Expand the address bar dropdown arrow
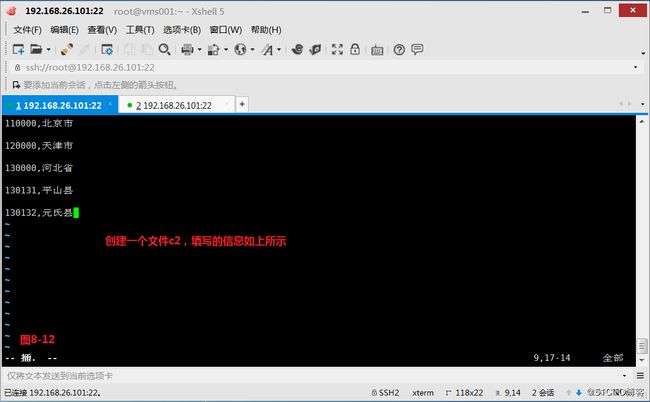 [x=635, y=67]
